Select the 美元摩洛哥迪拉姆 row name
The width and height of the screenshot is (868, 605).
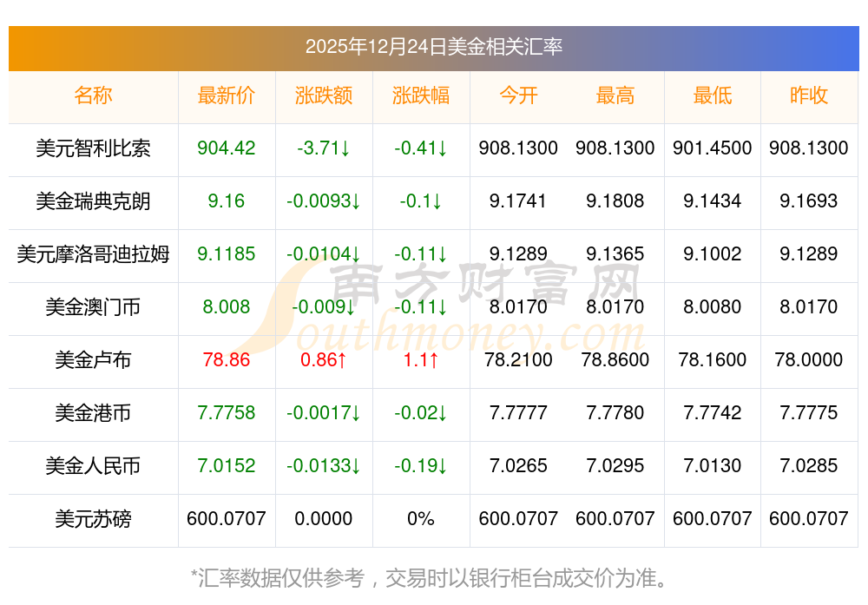pyautogui.click(x=93, y=254)
